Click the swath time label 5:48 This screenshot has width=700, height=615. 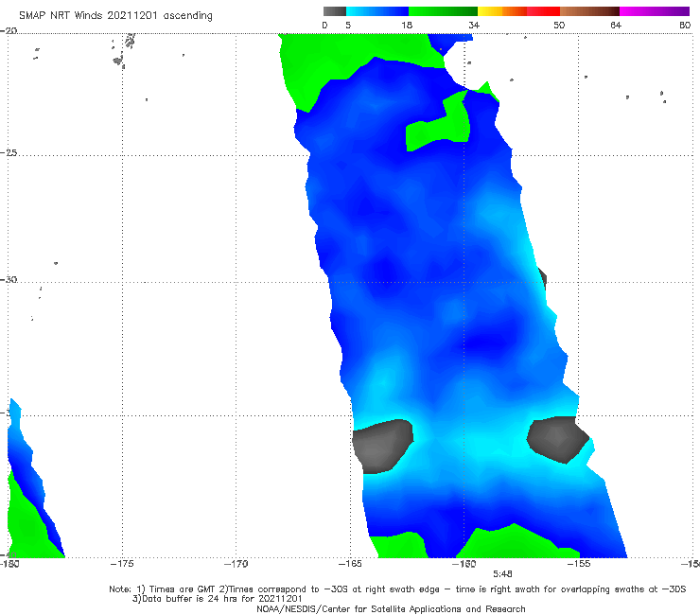(x=502, y=574)
